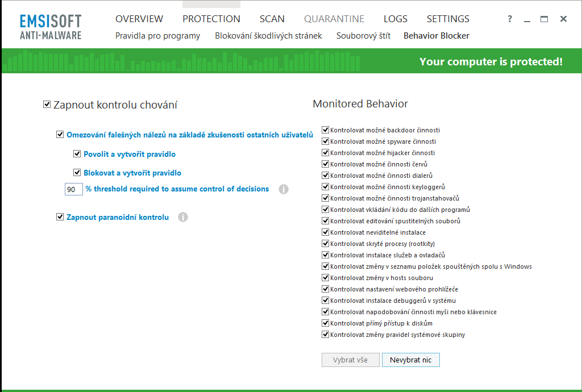Open the SCAN menu tab

272,19
